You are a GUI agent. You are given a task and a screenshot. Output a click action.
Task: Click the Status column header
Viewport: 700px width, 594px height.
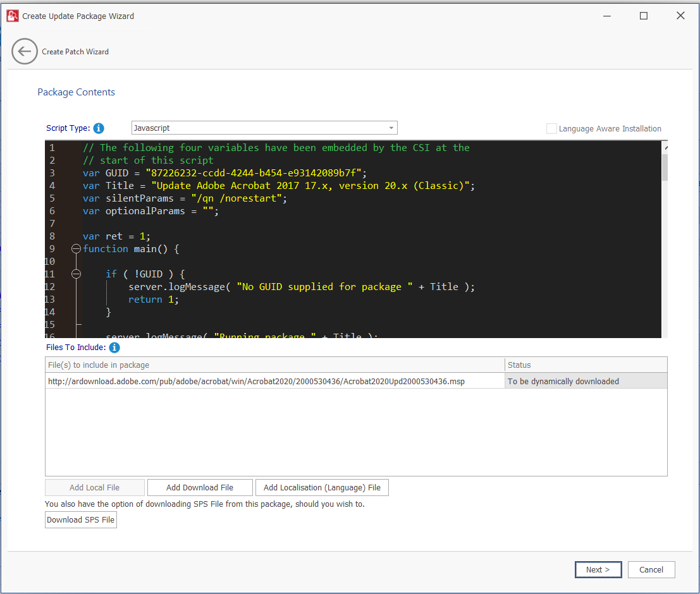585,365
